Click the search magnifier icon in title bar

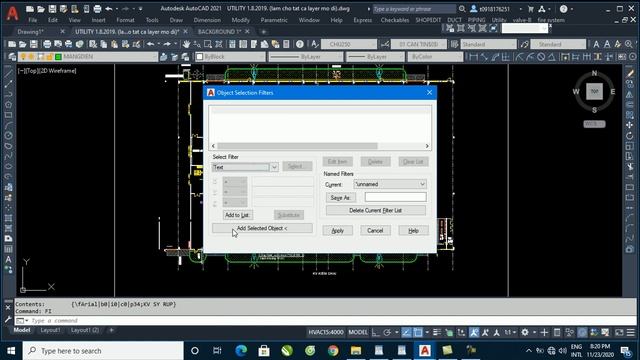pyautogui.click(x=462, y=9)
